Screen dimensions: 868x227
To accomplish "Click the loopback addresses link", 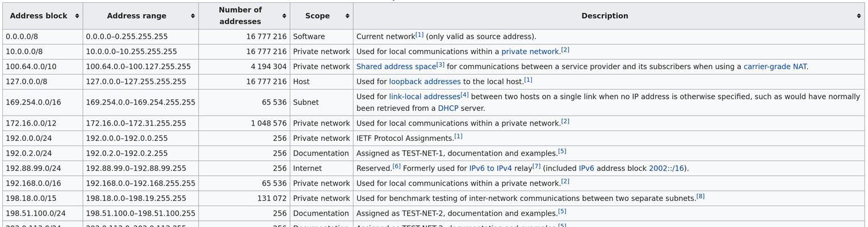I will [x=425, y=82].
